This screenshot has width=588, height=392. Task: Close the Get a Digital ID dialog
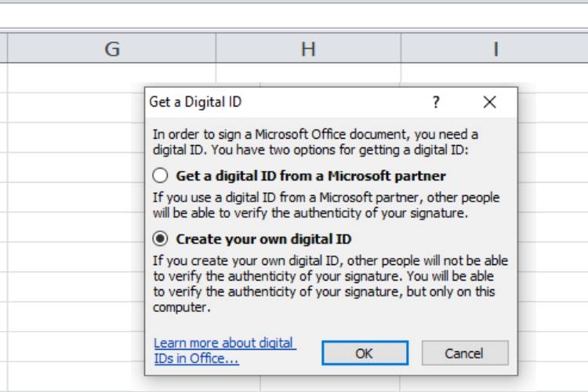pyautogui.click(x=489, y=102)
